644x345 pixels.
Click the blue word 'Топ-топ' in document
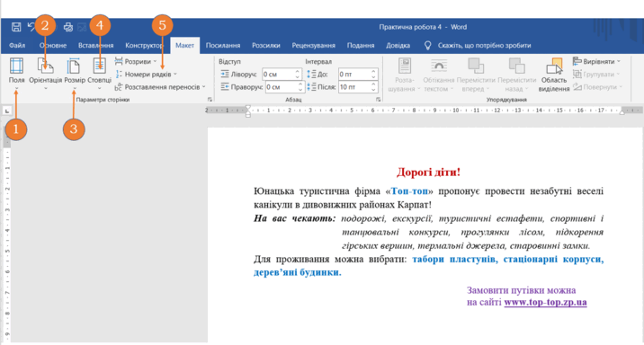point(409,191)
